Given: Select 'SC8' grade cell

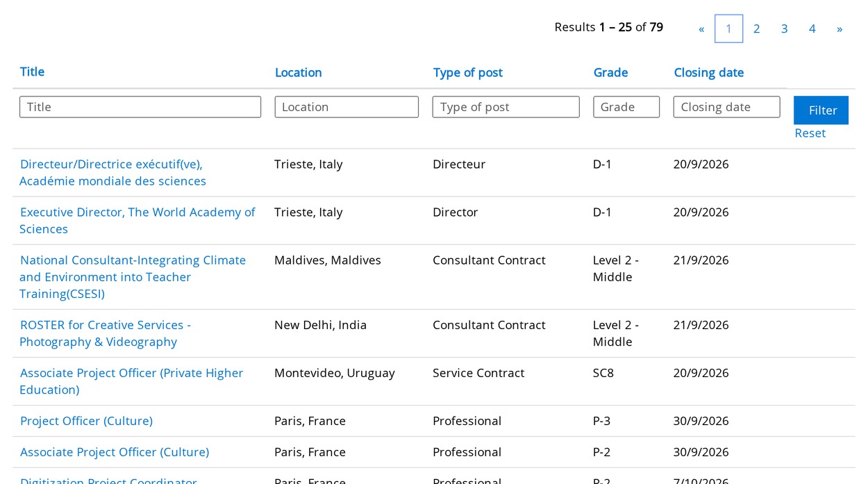Looking at the screenshot, I should [x=603, y=373].
